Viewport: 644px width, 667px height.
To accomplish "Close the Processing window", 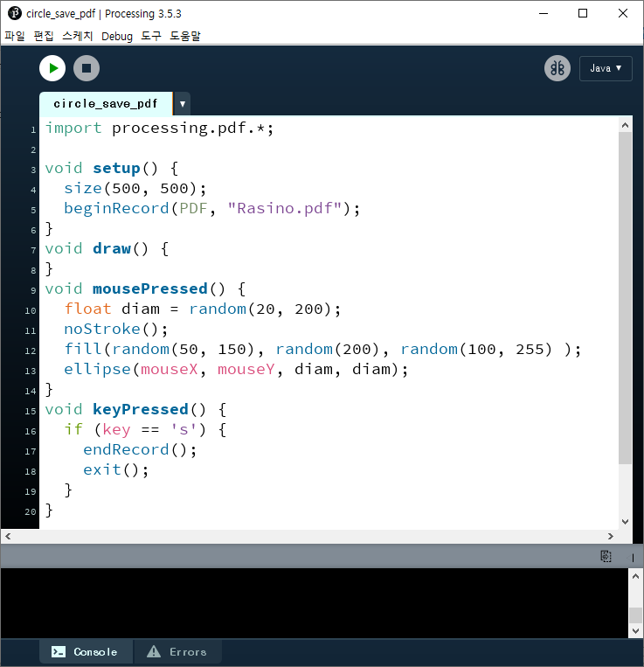I will [x=623, y=14].
